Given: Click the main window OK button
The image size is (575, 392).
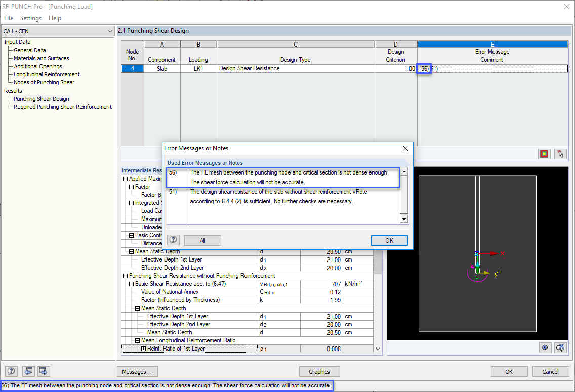Looking at the screenshot, I should [x=509, y=371].
